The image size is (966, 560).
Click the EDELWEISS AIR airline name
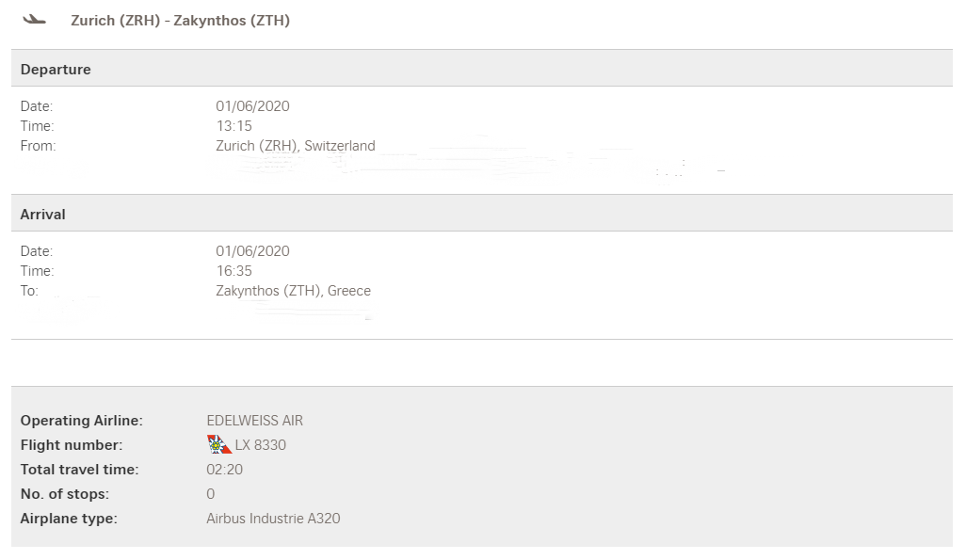point(254,421)
